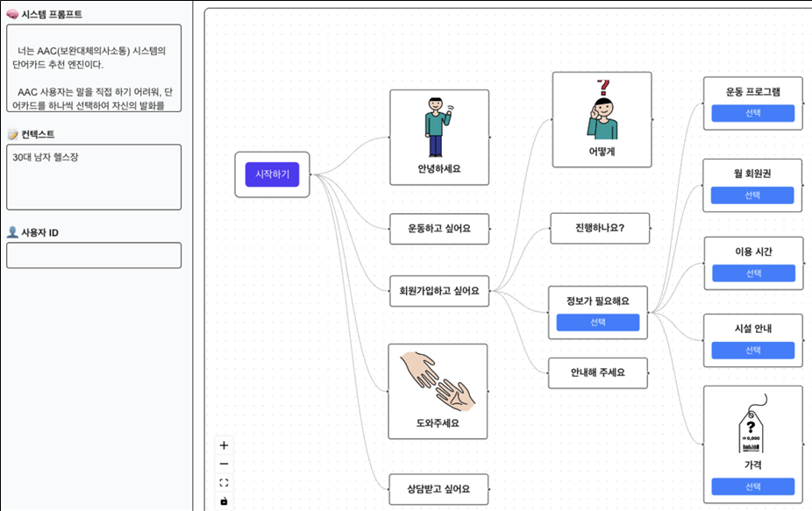Click the zoom out minus icon
Screen dimensions: 812x511
(224, 464)
